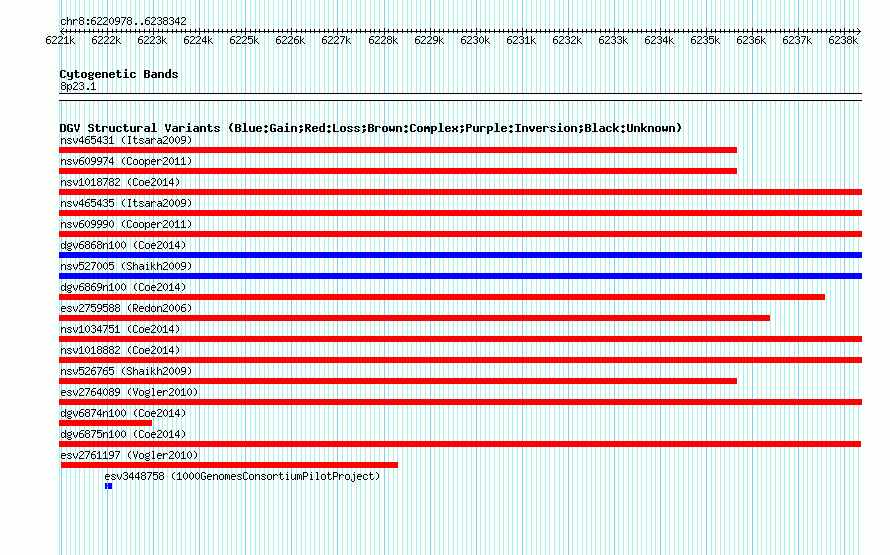Select the red bar below esv2764089

click(460, 402)
